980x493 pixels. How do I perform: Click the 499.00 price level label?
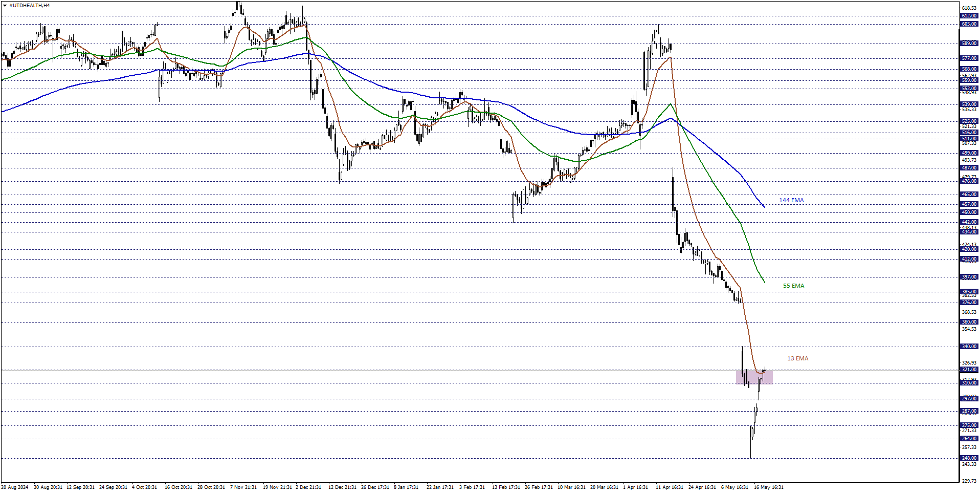coord(969,153)
